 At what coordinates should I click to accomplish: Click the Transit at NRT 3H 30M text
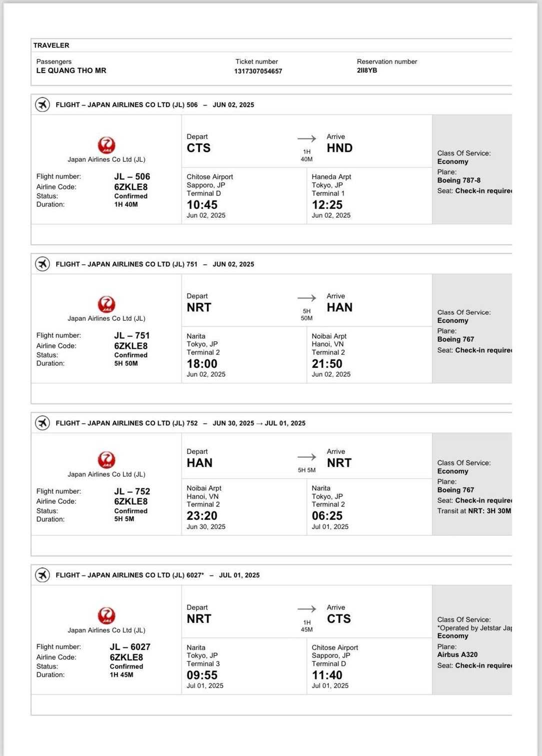(474, 511)
